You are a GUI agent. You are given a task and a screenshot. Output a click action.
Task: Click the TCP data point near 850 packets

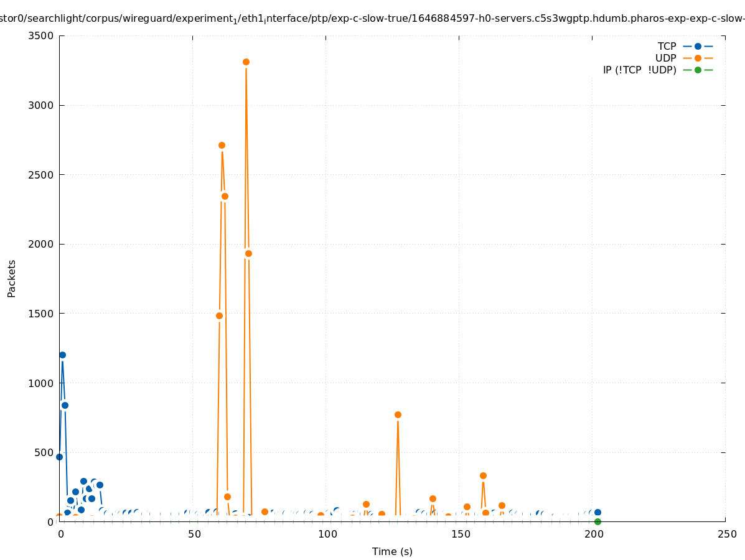pos(65,405)
